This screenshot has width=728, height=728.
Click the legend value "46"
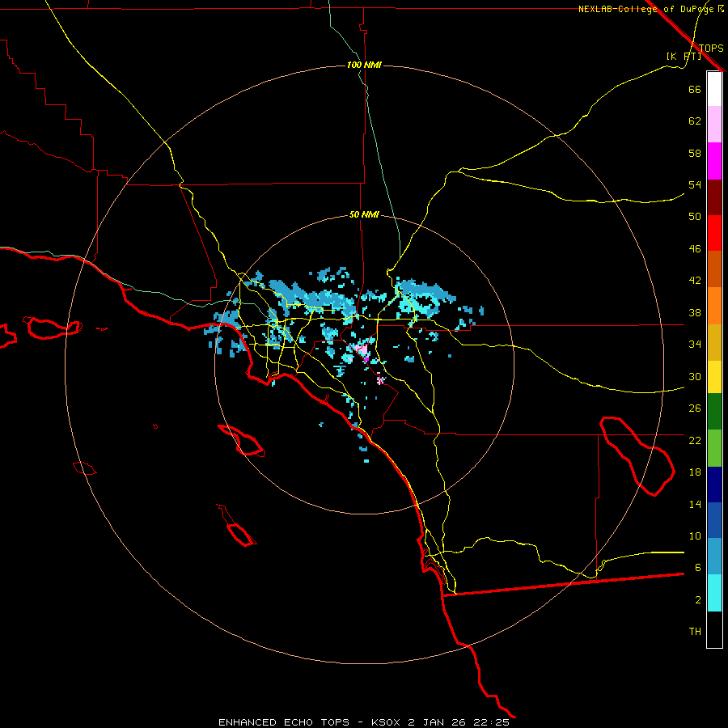(695, 249)
